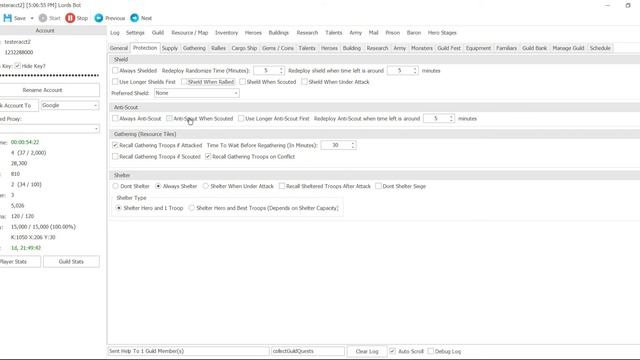Switch to the Gems / Coins tab

click(278, 48)
